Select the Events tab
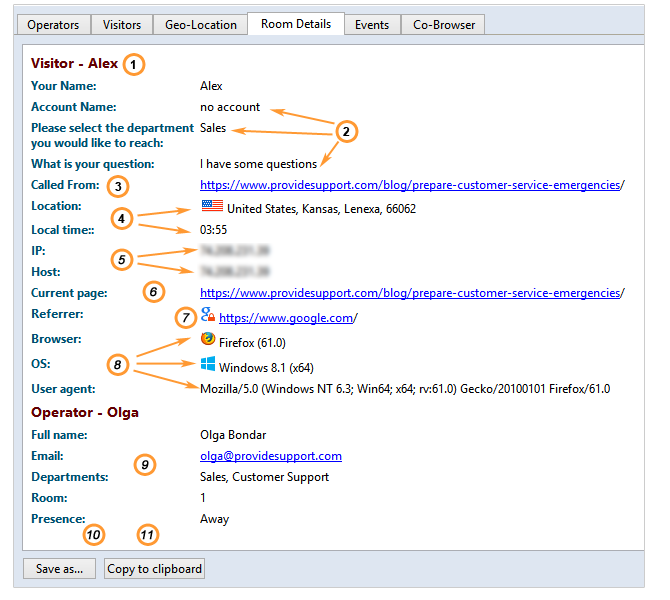Screen dimensions: 670x600 [372, 24]
